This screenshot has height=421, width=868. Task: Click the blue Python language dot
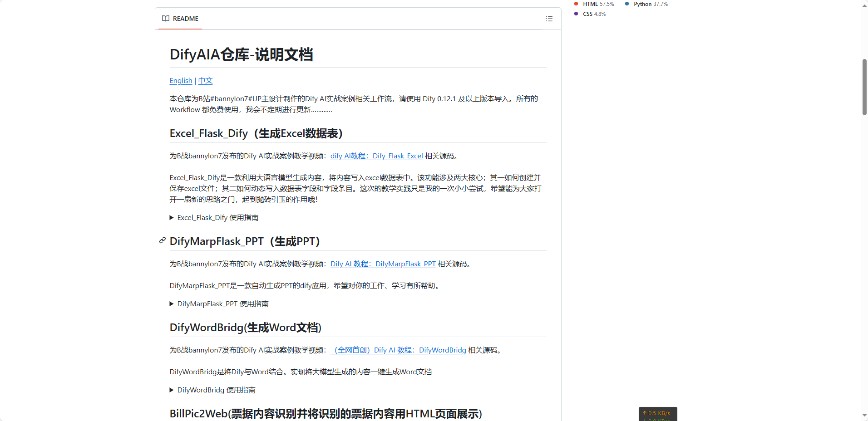click(627, 4)
